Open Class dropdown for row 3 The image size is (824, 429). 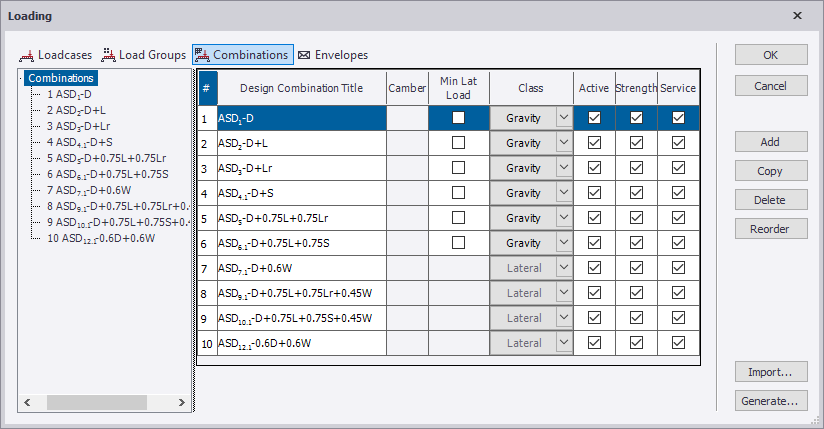click(x=562, y=168)
